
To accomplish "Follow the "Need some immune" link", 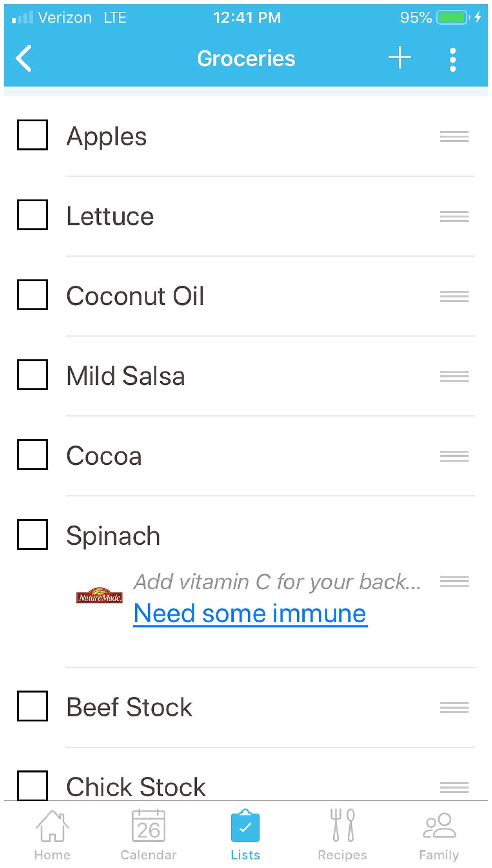I will pyautogui.click(x=250, y=614).
